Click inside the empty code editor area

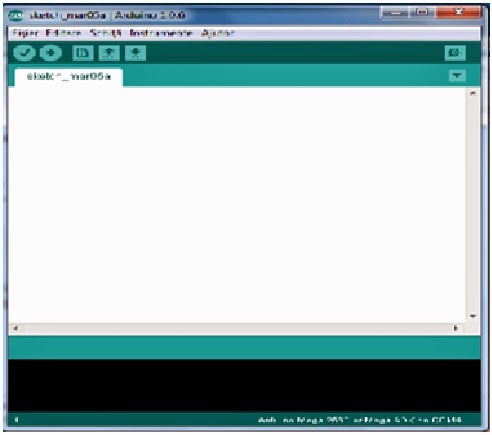[x=237, y=204]
